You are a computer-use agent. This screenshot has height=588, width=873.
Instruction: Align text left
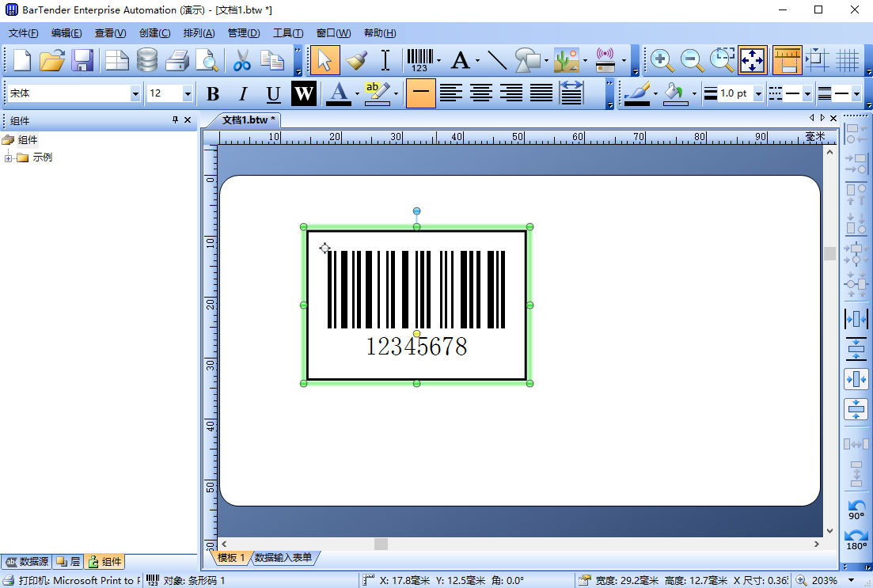point(451,93)
